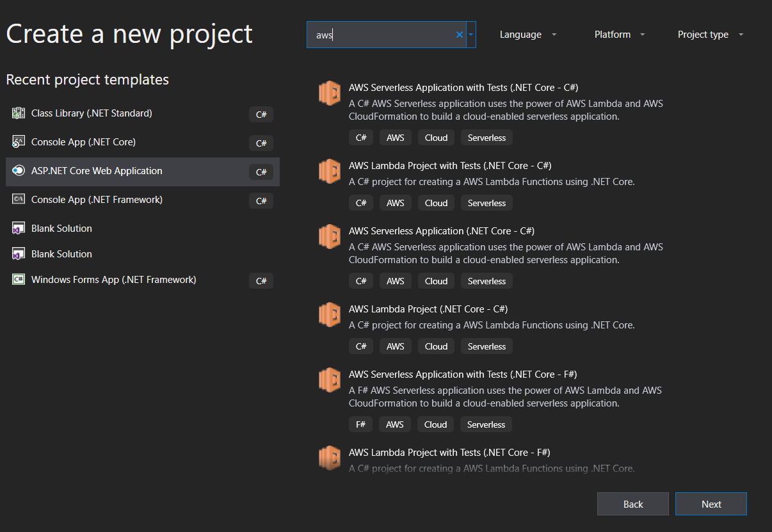Click the AWS icon beside Serverless Application (.NET Core - F#)
The width and height of the screenshot is (772, 532).
click(x=329, y=380)
